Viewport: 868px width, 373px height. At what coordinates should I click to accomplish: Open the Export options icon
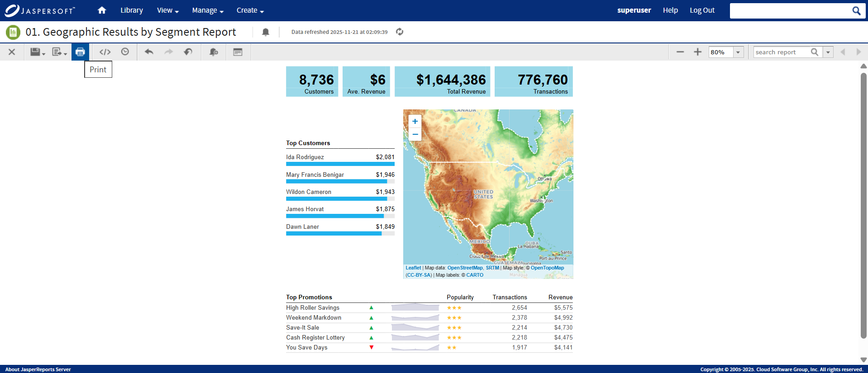click(x=59, y=52)
